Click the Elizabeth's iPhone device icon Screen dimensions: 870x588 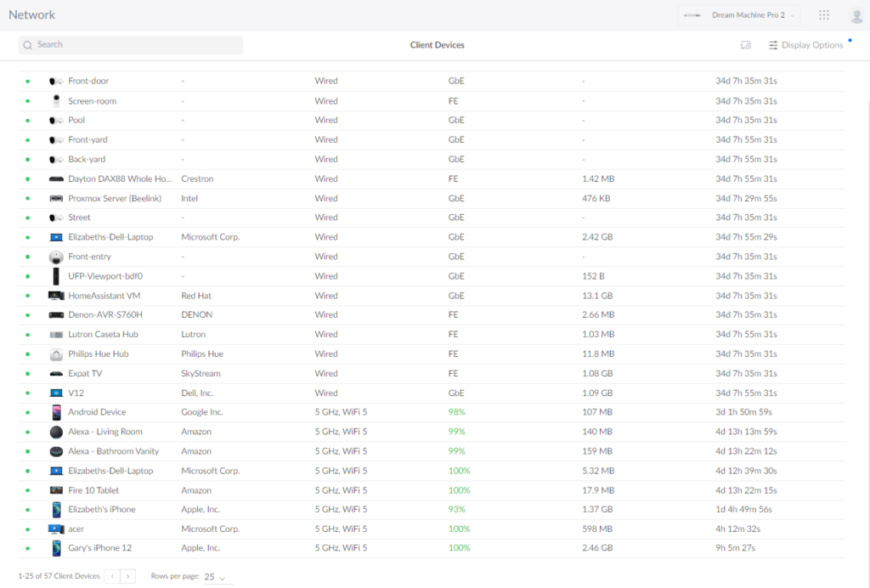pyautogui.click(x=56, y=509)
